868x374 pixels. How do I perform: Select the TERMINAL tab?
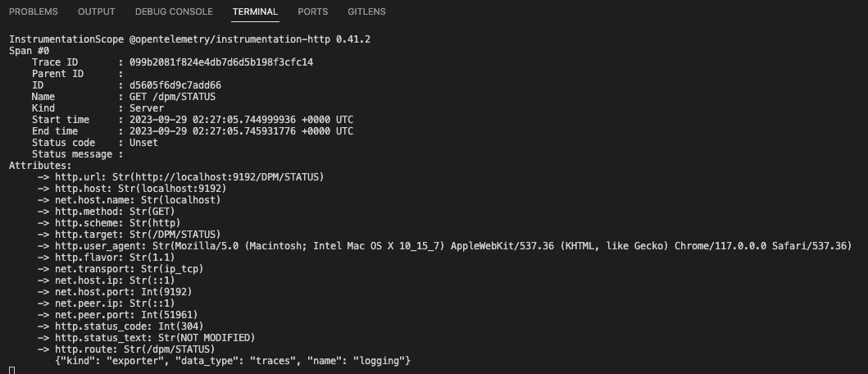(x=255, y=11)
